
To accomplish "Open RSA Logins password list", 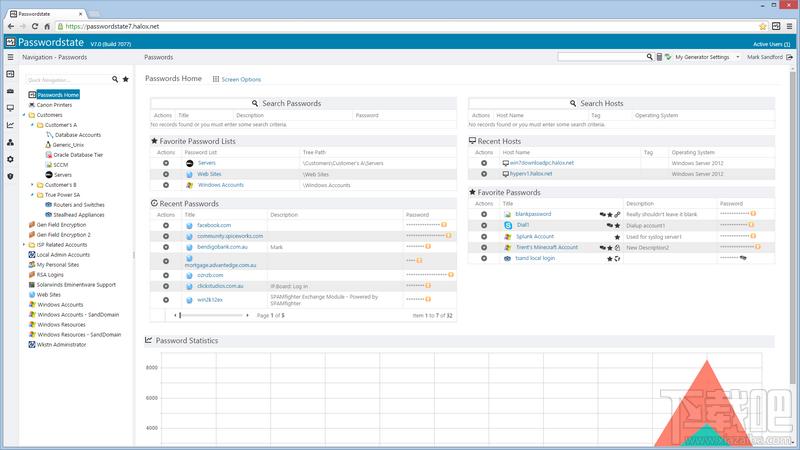I will point(50,275).
